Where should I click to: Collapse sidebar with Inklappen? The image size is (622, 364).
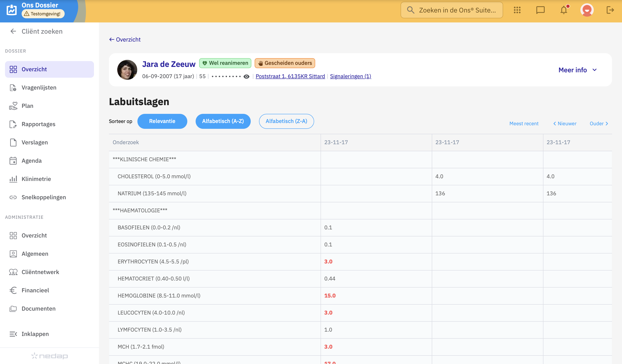(x=35, y=334)
